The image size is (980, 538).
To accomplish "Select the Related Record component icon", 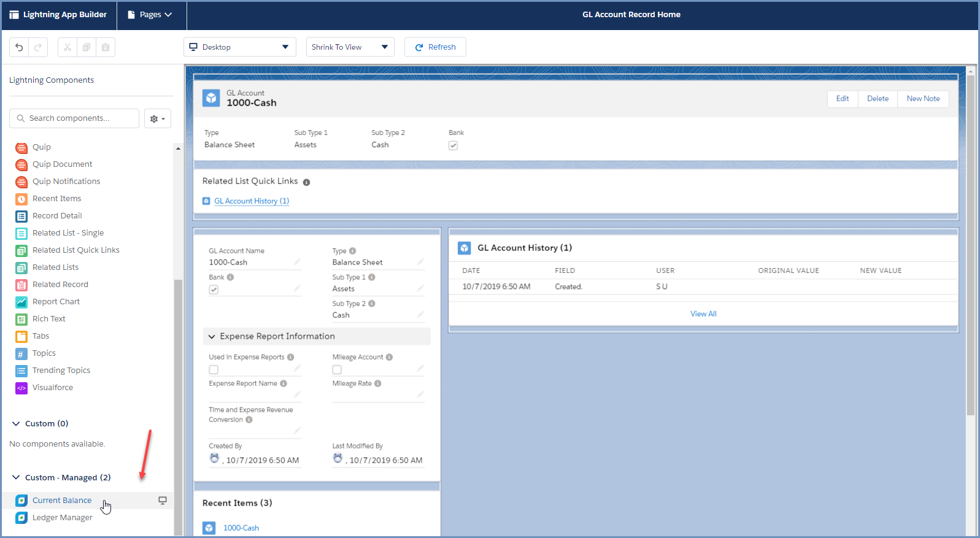I will [x=21, y=285].
